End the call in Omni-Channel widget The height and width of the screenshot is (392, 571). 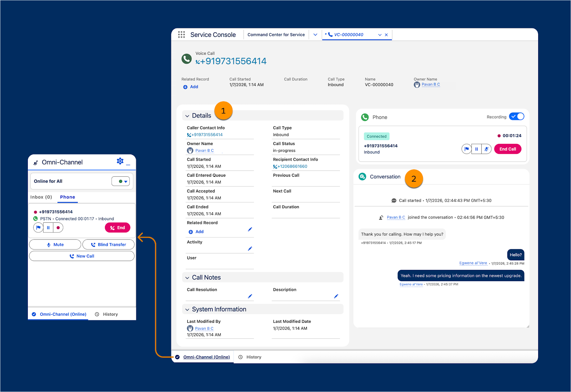(117, 228)
